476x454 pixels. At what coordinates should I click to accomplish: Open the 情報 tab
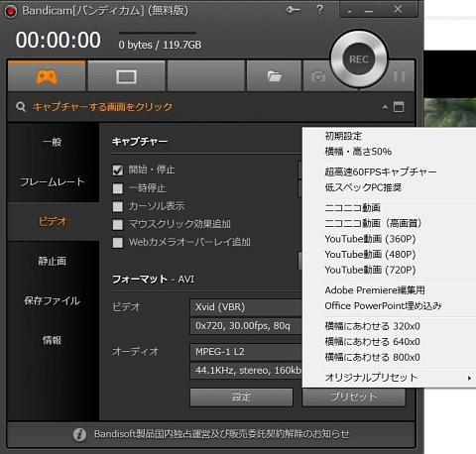click(x=53, y=340)
